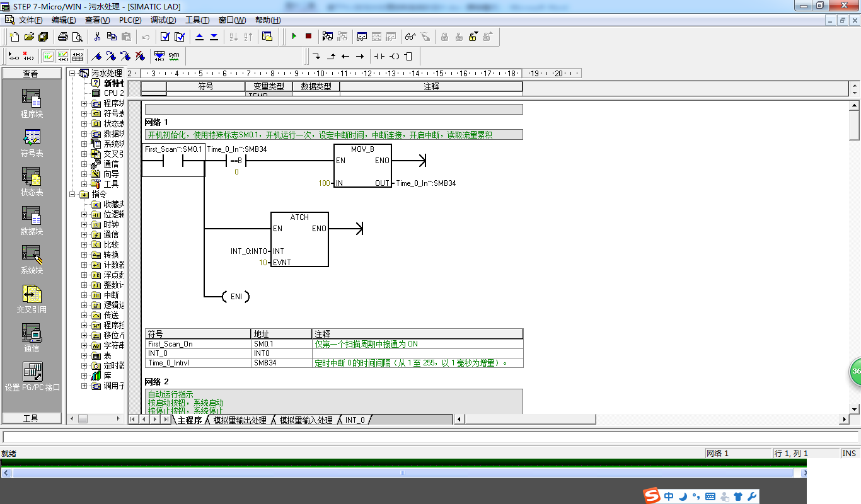Image resolution: width=861 pixels, height=504 pixels.
Task: Open 设置 PG/PC 接口 in the sidebar
Action: [32, 377]
